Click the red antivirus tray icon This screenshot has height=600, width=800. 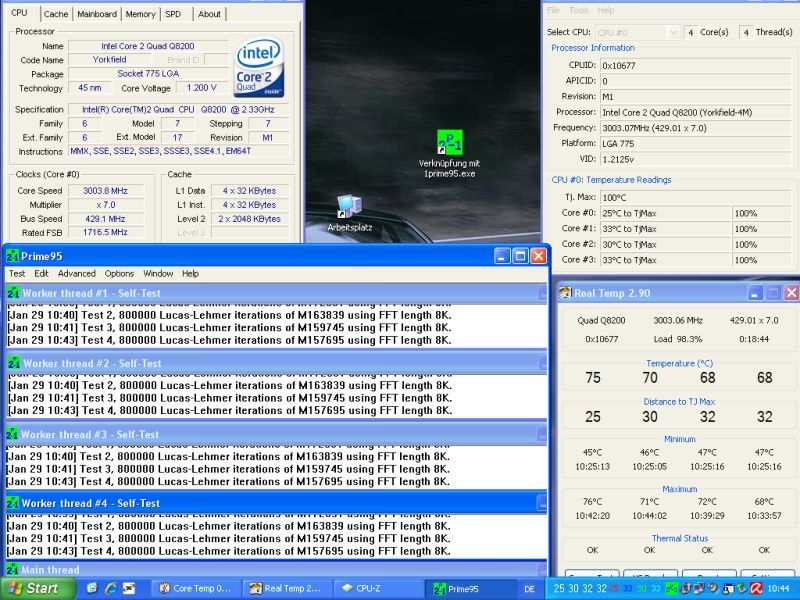(756, 588)
